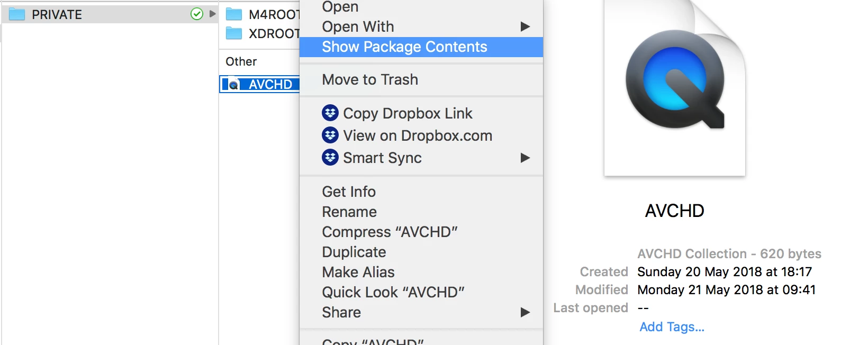Select the PRIVATE folder name

point(57,15)
